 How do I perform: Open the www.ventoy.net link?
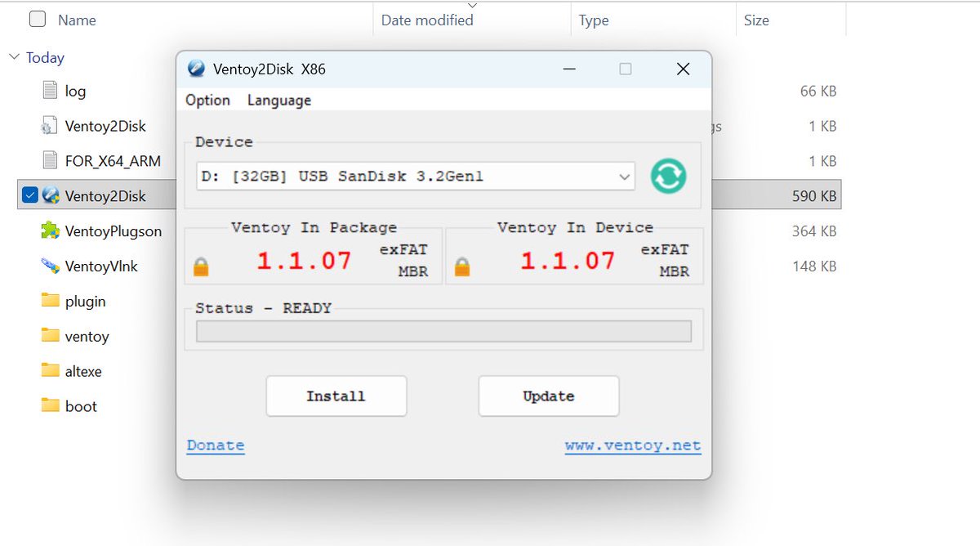coord(633,445)
